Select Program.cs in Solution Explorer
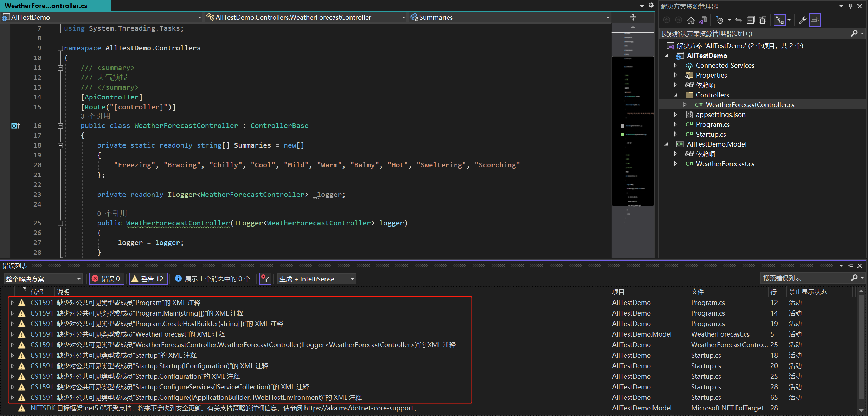The image size is (868, 416). coord(713,125)
